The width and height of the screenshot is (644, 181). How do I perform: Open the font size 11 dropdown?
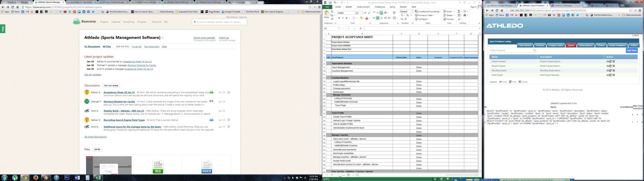(x=362, y=13)
